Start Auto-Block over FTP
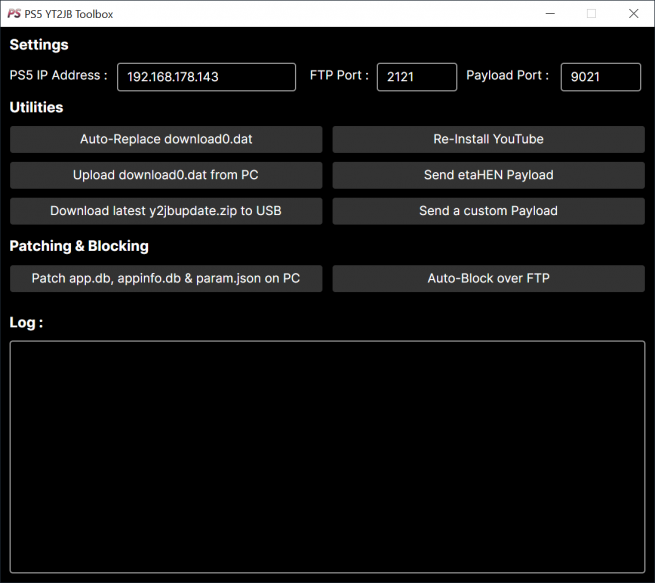Viewport: 655px width, 583px height. coord(488,278)
